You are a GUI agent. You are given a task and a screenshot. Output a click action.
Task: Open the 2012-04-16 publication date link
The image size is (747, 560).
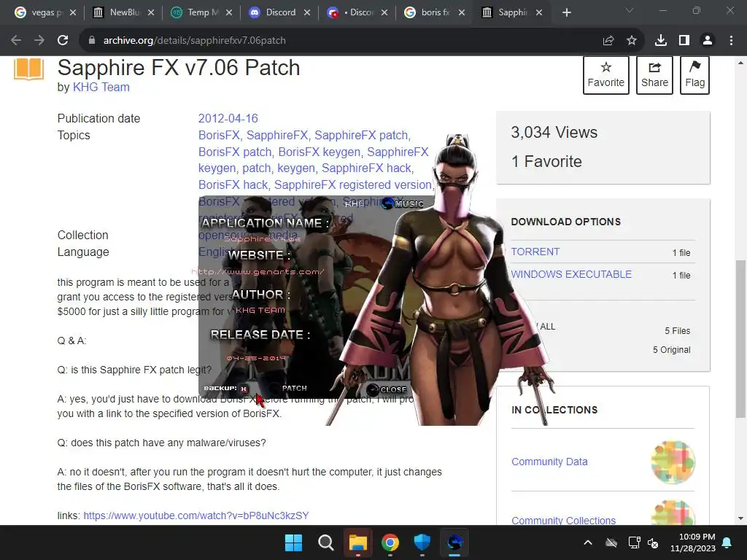[228, 119]
